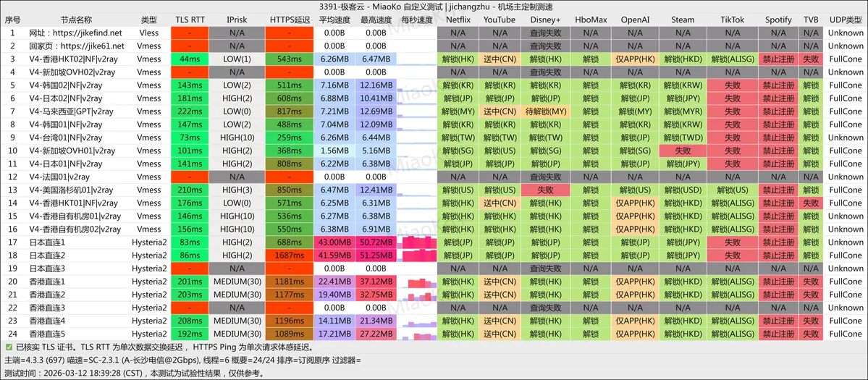The width and height of the screenshot is (868, 380).
Task: Click the 850ms HTTPS delay cell
Action: click(290, 190)
